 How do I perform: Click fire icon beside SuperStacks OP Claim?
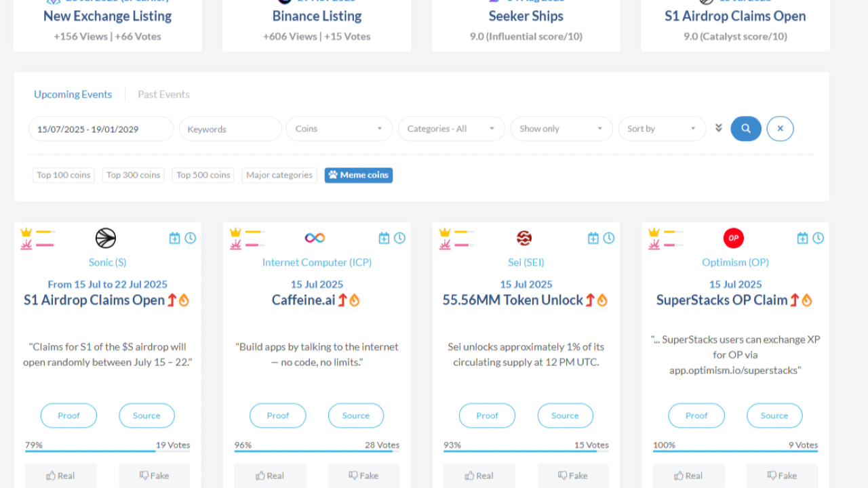tap(807, 300)
